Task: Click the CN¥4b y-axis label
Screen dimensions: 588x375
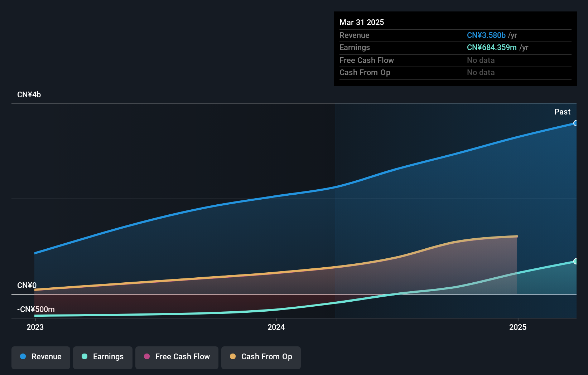Action: click(29, 95)
